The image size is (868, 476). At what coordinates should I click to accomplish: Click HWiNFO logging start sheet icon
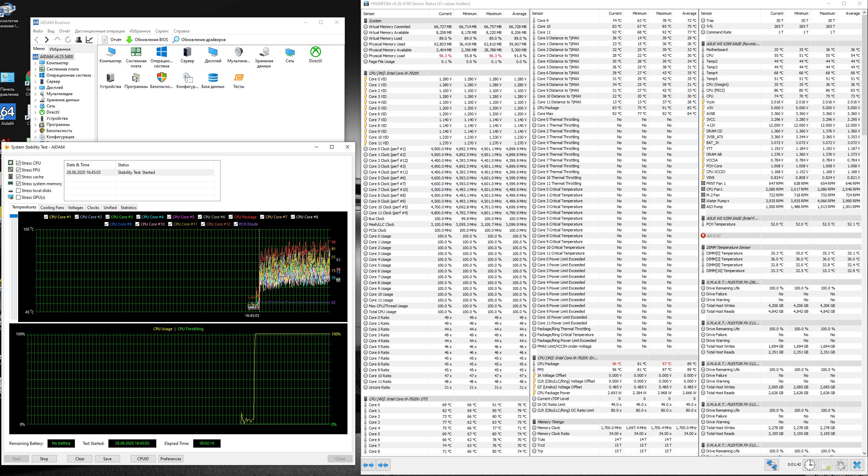coord(826,465)
